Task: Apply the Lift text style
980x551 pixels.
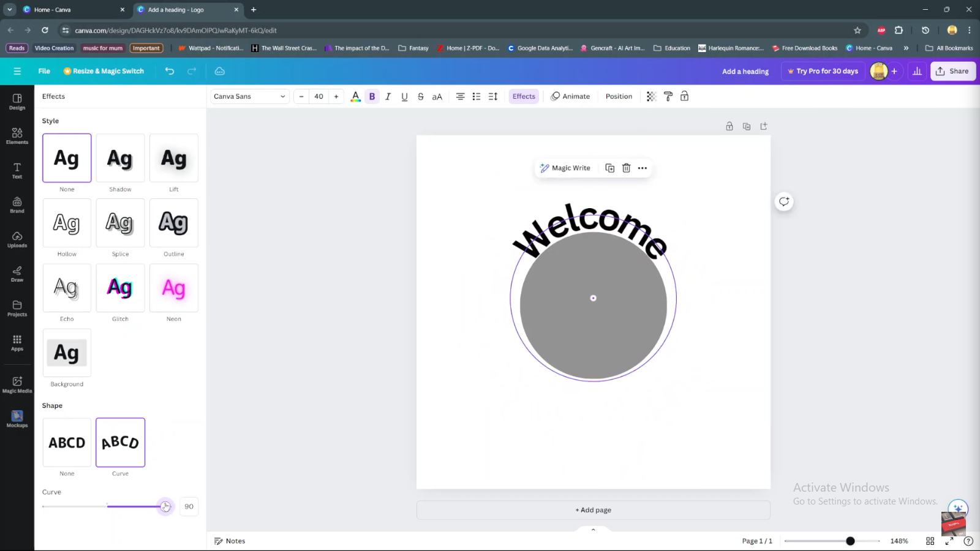Action: coord(174,158)
